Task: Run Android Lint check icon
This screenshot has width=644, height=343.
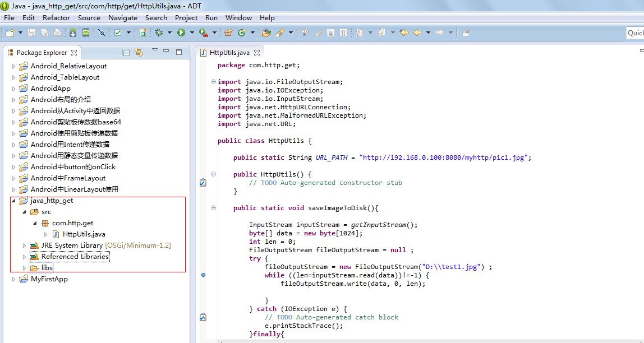Action: point(118,33)
